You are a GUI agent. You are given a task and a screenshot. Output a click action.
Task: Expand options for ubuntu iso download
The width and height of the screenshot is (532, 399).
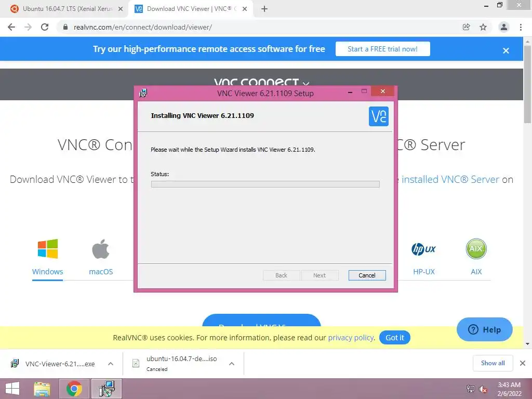232,364
